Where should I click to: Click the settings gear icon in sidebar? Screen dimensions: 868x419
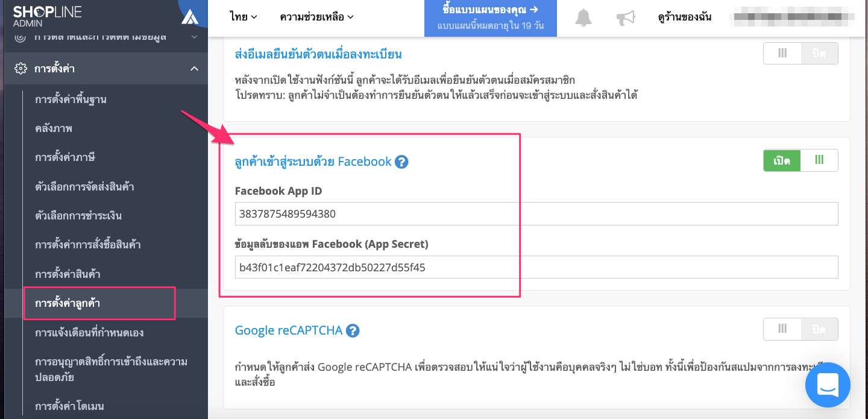coord(20,68)
